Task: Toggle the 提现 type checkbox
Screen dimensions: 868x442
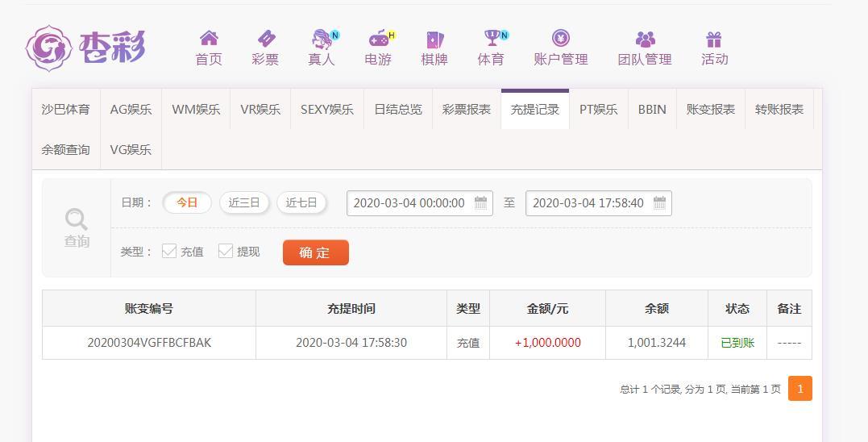Action: pyautogui.click(x=226, y=252)
